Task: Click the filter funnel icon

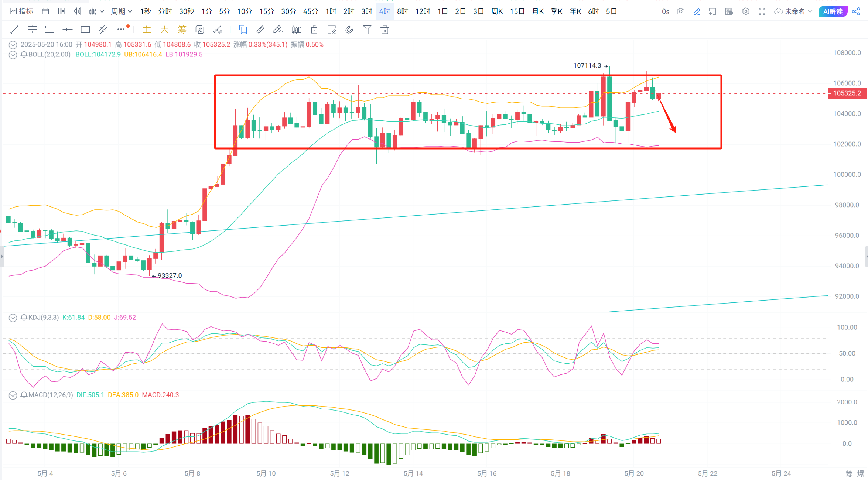Action: (x=367, y=30)
